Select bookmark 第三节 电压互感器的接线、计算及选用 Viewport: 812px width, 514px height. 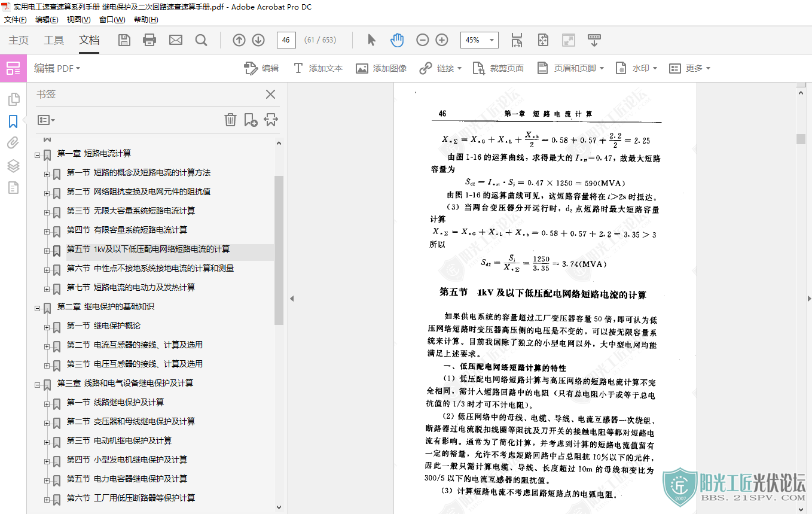click(x=135, y=364)
